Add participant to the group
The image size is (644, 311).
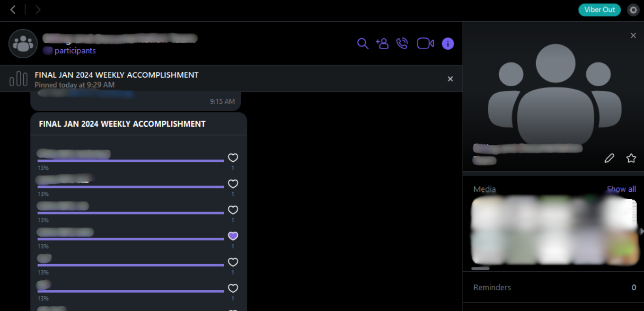pos(382,44)
